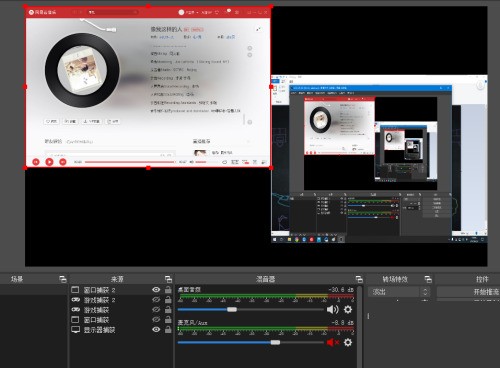This screenshot has width=500, height=368.
Task: Show the hidden 游戏捕获 source
Action: pos(156,310)
